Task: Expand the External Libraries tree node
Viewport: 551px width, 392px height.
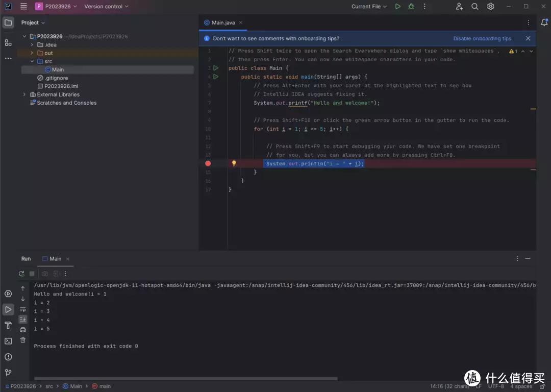Action: coord(24,94)
